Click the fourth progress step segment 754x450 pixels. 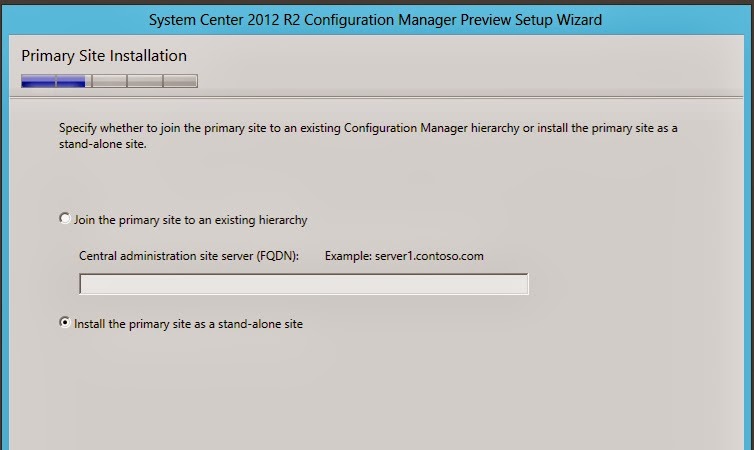(x=144, y=81)
